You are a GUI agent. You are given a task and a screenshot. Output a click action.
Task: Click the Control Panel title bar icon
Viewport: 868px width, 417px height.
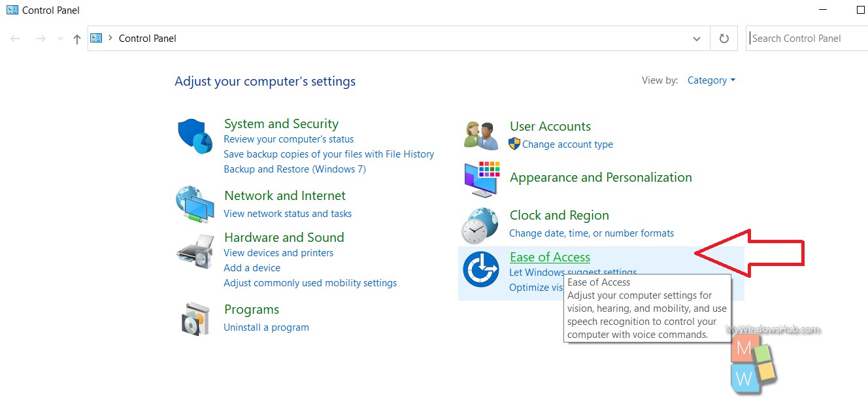coord(12,10)
